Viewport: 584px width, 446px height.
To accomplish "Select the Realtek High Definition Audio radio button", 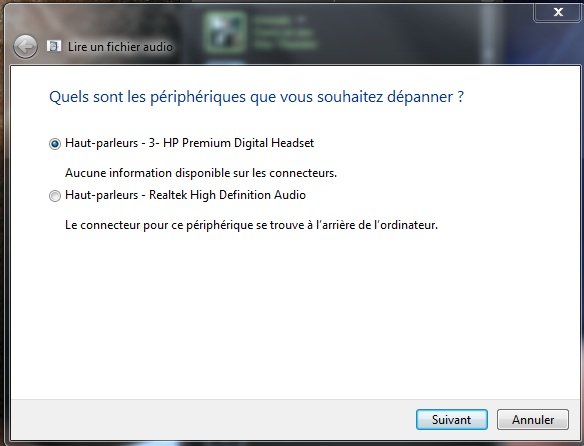I will pos(55,196).
